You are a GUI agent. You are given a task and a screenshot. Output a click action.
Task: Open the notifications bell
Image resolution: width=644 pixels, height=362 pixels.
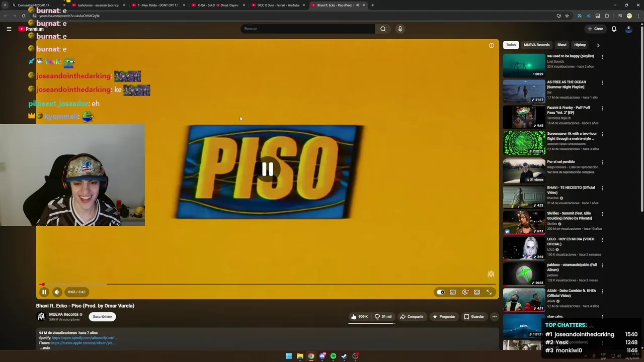click(x=614, y=29)
